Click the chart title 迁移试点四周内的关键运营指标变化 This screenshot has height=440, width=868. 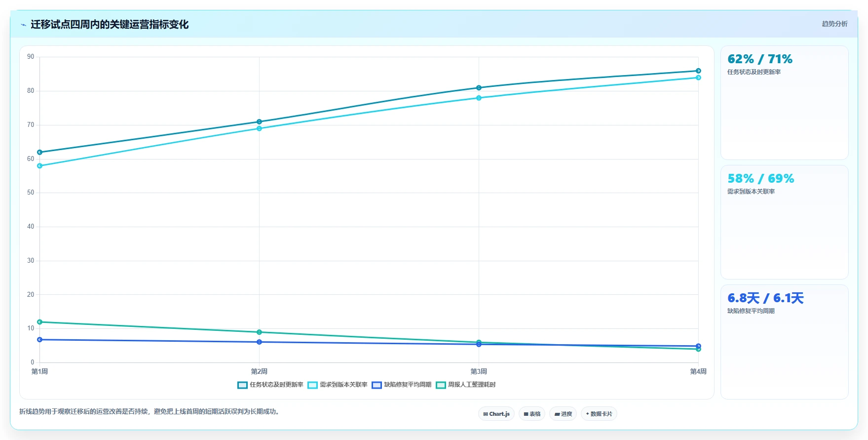pyautogui.click(x=110, y=24)
